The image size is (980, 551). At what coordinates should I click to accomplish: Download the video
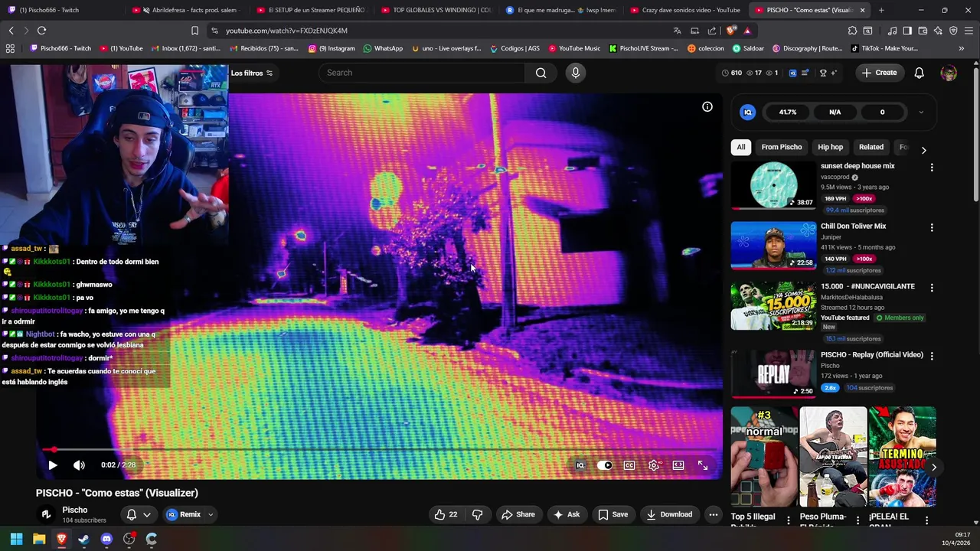(x=669, y=514)
